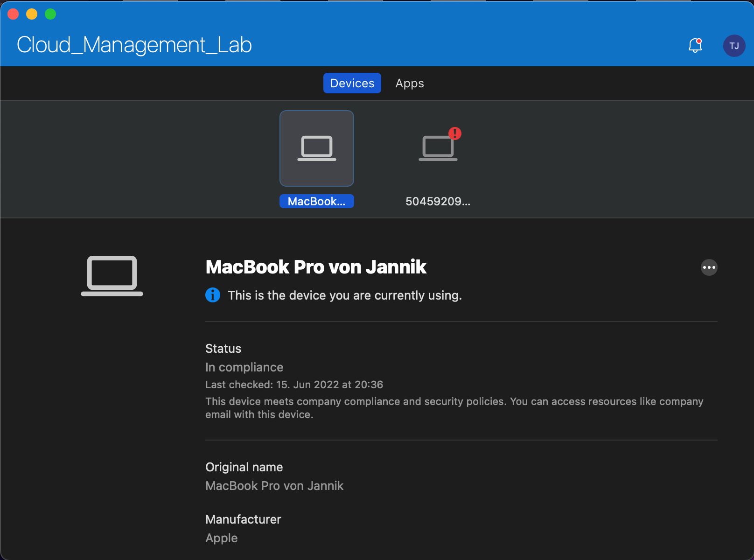Maximize the window with green button
Viewport: 754px width, 560px height.
pyautogui.click(x=50, y=14)
